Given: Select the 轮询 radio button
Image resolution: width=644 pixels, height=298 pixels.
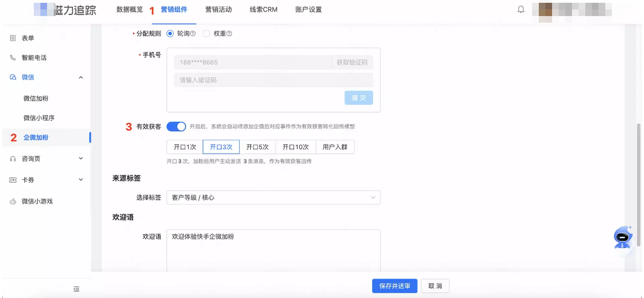Looking at the screenshot, I should coord(170,34).
